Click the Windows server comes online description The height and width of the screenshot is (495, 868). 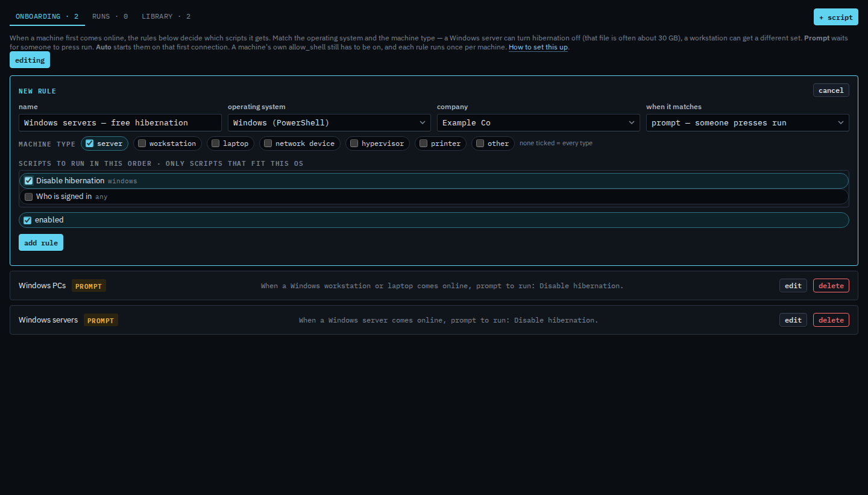coord(448,320)
